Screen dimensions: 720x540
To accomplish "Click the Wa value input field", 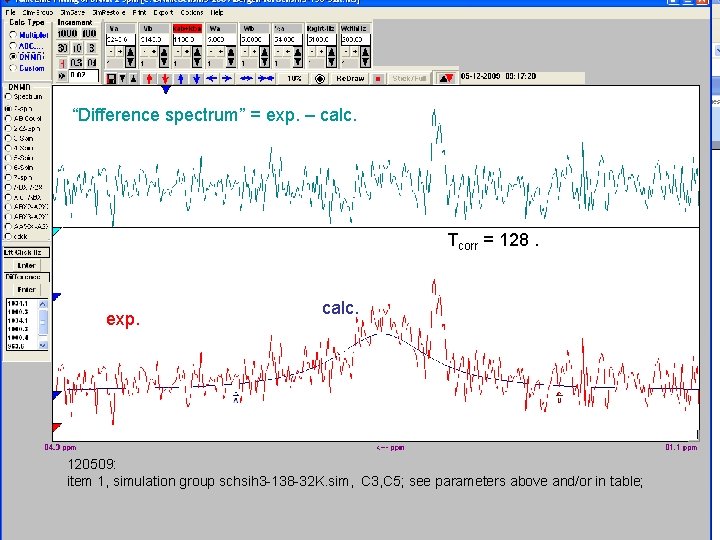I will 221,39.
